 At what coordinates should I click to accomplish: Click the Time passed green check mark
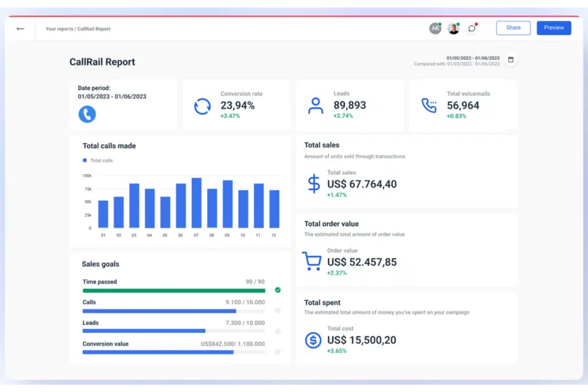coord(278,290)
